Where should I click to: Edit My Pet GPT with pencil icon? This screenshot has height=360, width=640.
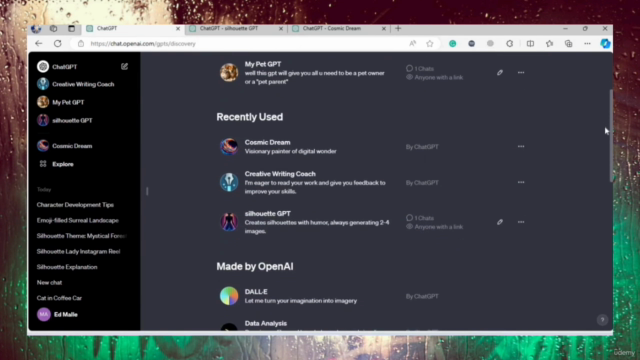[x=500, y=73]
